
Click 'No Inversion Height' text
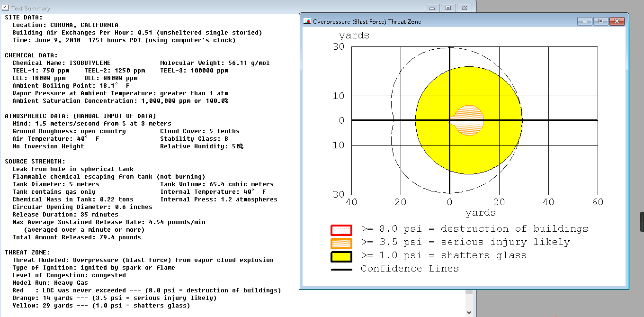(x=48, y=146)
